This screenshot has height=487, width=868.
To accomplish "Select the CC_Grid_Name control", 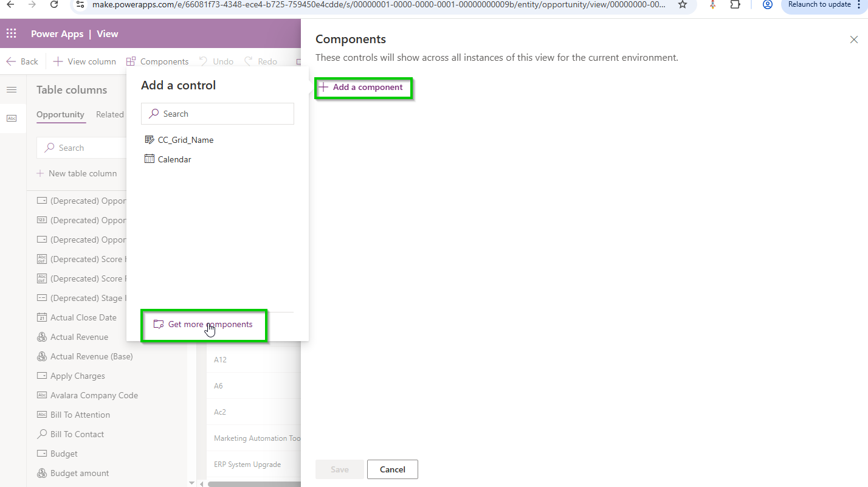I will (185, 140).
